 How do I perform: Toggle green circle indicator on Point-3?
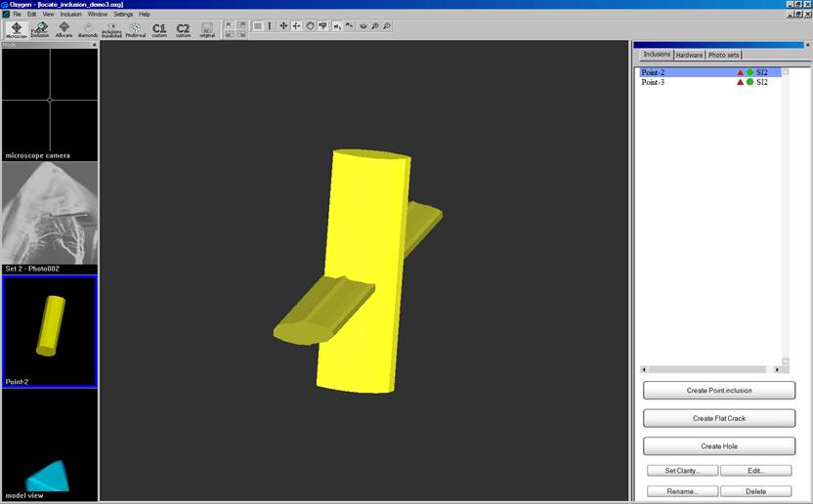tap(749, 82)
